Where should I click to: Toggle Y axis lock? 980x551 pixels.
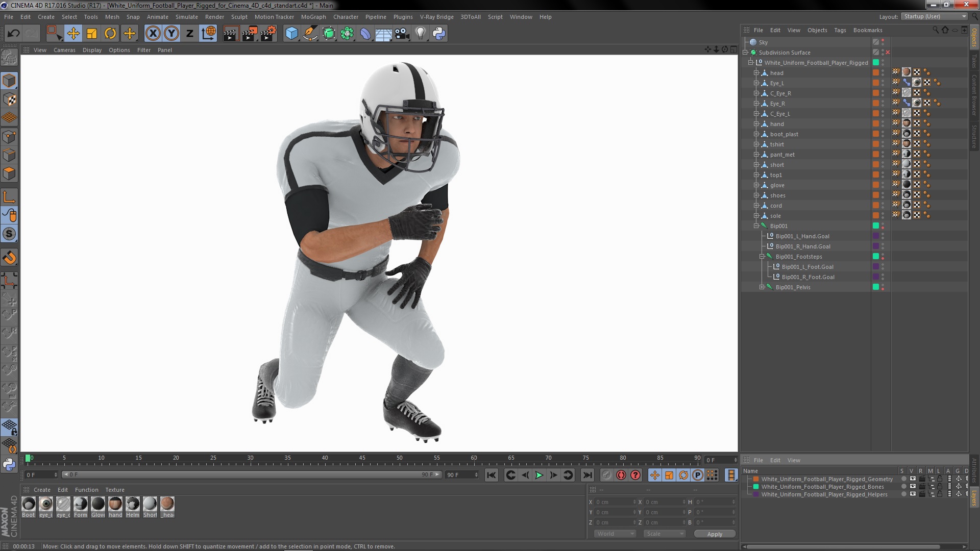[x=171, y=34]
